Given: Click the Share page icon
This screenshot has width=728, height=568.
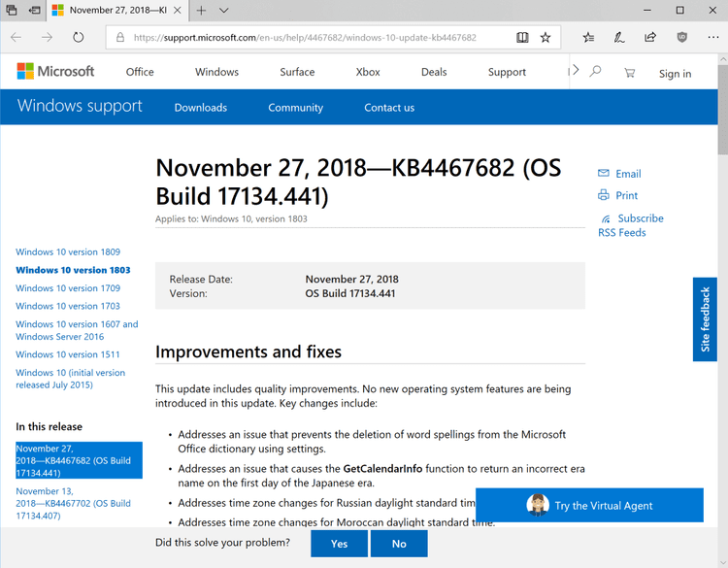Looking at the screenshot, I should click(x=650, y=37).
